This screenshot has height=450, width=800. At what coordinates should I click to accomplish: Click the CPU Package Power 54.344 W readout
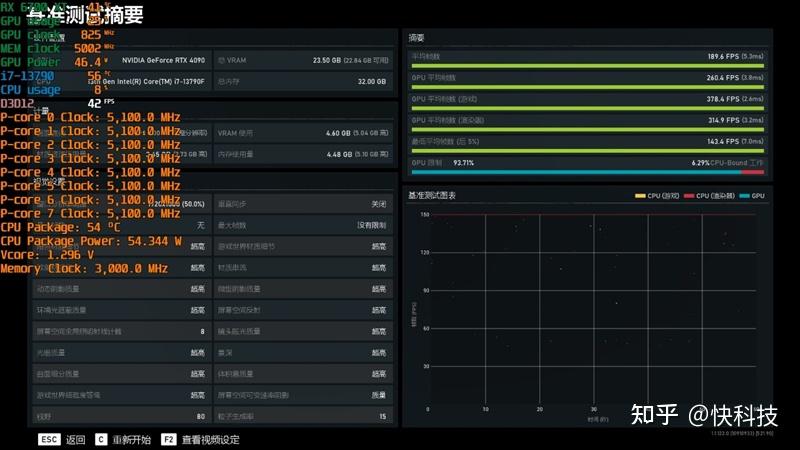point(91,241)
